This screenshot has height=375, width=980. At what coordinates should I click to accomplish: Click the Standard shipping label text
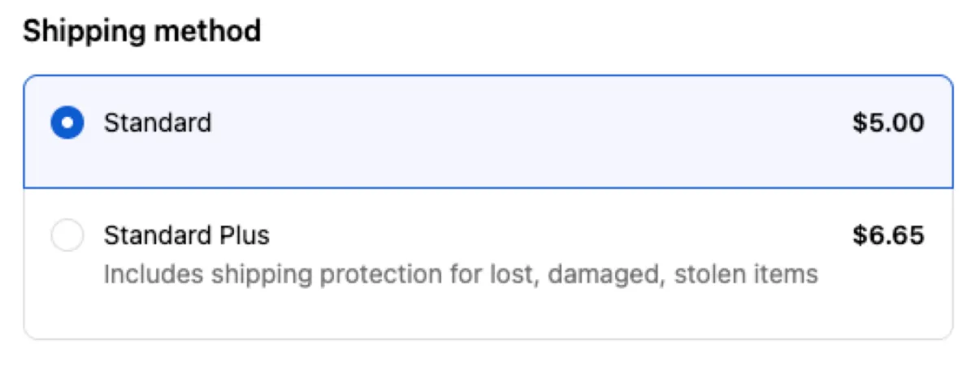point(158,123)
